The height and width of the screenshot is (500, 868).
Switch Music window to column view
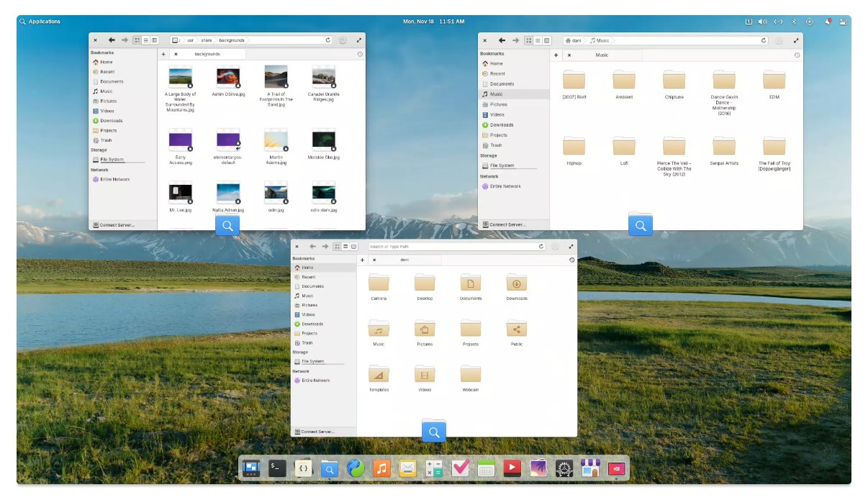click(x=547, y=40)
